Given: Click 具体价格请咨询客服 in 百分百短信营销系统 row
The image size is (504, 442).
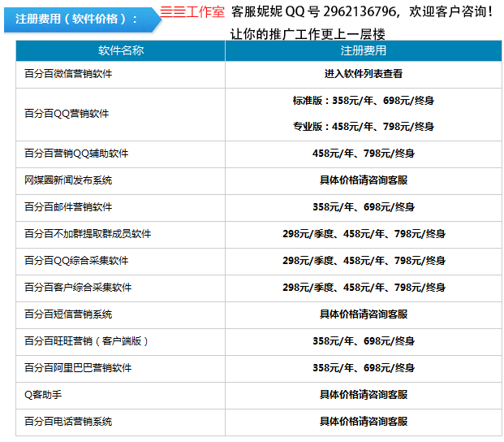Looking at the screenshot, I should 364,314.
